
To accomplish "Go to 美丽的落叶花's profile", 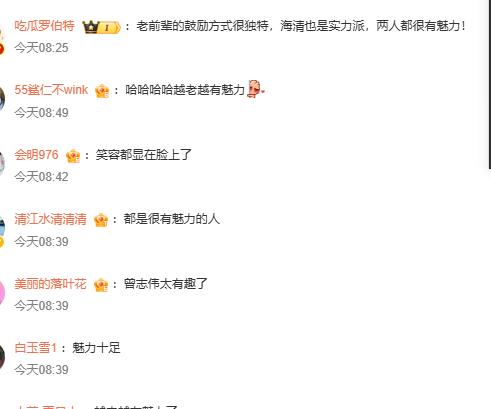I will tap(50, 284).
